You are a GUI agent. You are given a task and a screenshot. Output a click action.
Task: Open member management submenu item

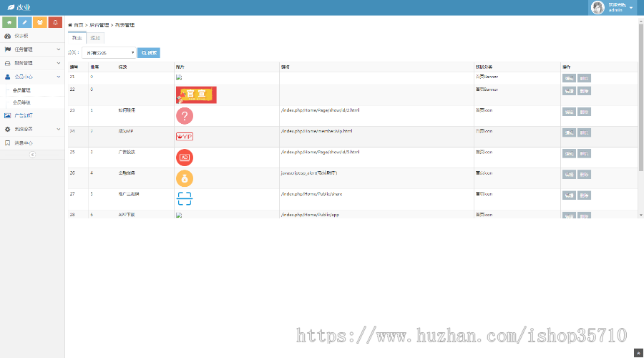[x=21, y=90]
